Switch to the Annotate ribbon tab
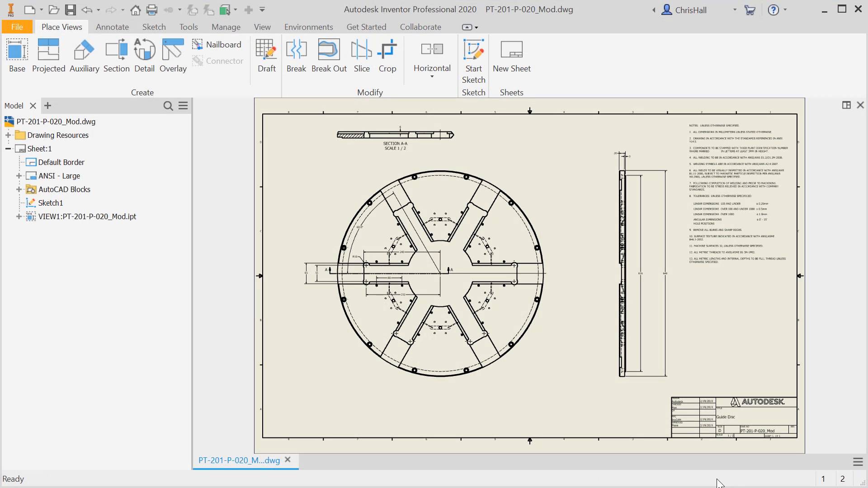 point(112,27)
